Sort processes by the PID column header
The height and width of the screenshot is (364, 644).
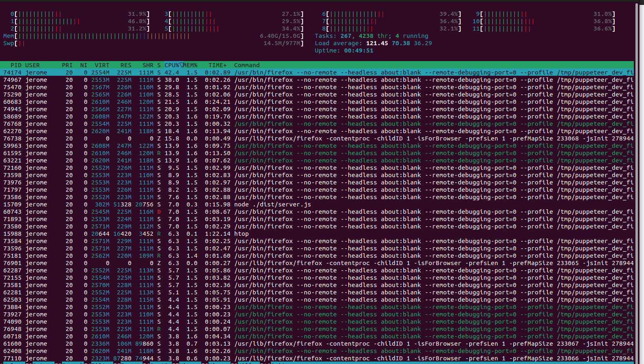point(16,65)
